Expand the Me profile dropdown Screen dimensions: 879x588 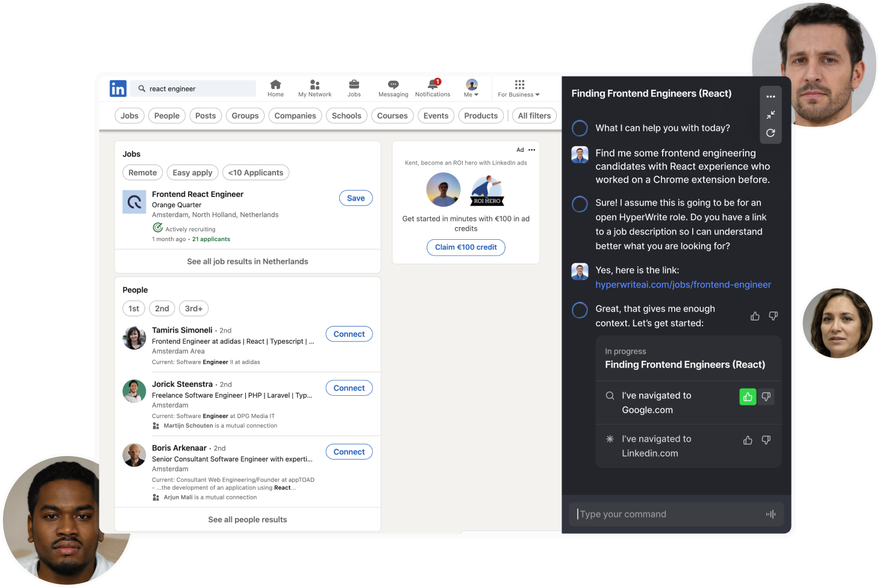click(472, 88)
